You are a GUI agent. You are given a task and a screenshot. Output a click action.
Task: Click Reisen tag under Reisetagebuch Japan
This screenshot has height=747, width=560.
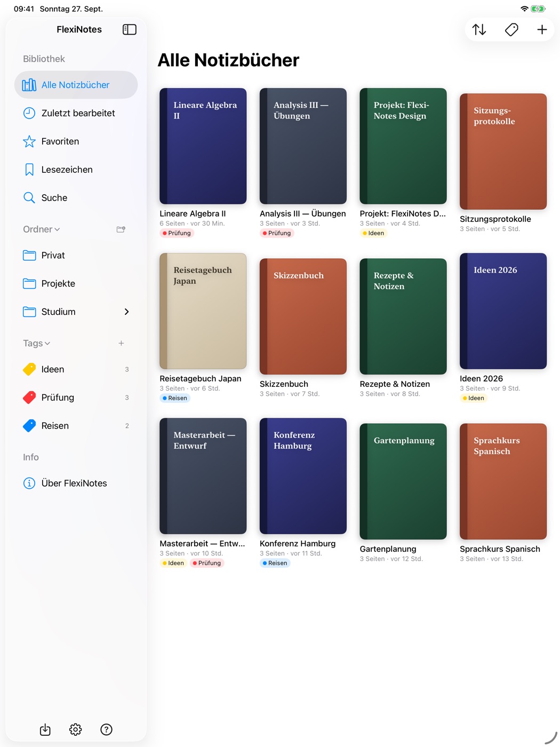[175, 398]
